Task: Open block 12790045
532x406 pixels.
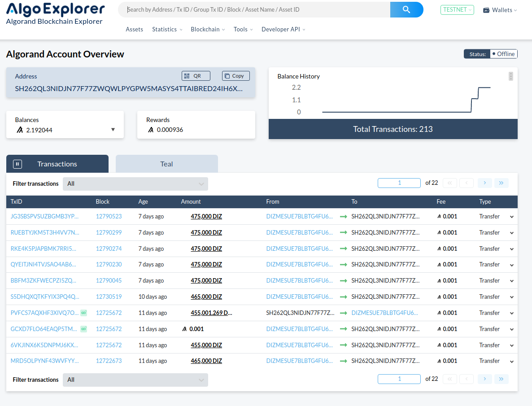Action: click(x=109, y=281)
